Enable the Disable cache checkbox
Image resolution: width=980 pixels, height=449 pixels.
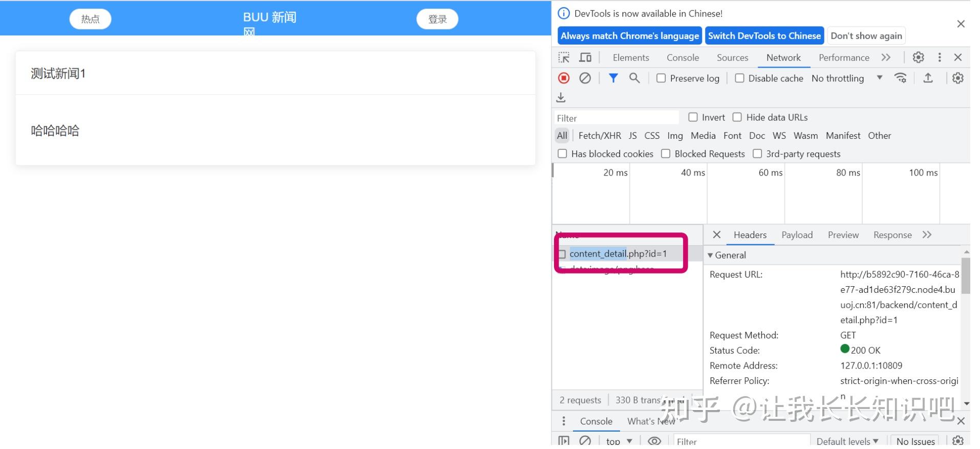click(739, 78)
